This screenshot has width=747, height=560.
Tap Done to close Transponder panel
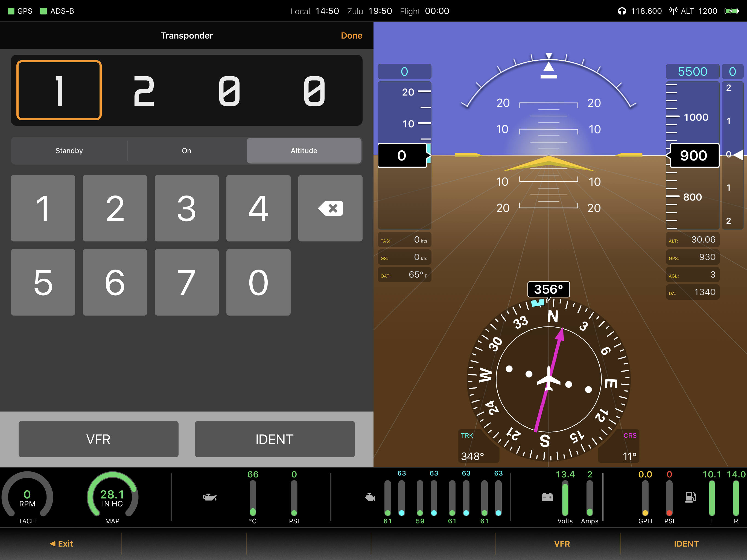pyautogui.click(x=351, y=36)
